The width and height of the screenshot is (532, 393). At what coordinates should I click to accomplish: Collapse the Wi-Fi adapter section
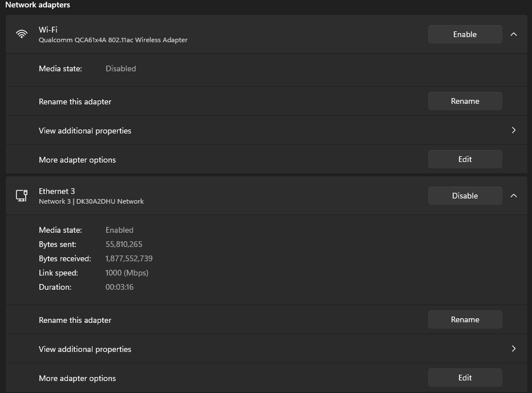click(x=514, y=34)
